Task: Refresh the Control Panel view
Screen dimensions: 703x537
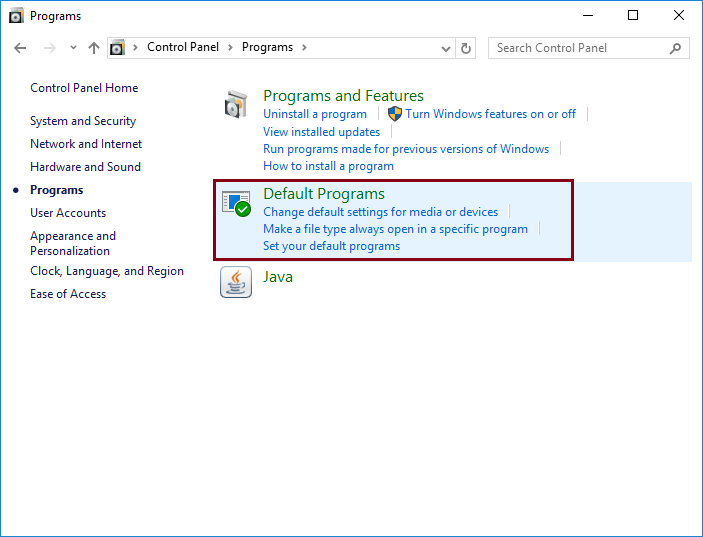Action: tap(466, 48)
